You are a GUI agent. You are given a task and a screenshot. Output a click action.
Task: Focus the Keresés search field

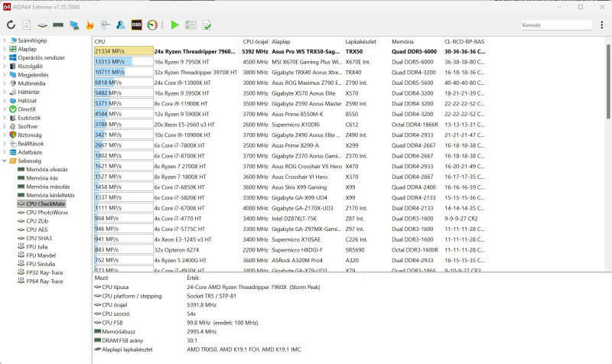coord(557,25)
